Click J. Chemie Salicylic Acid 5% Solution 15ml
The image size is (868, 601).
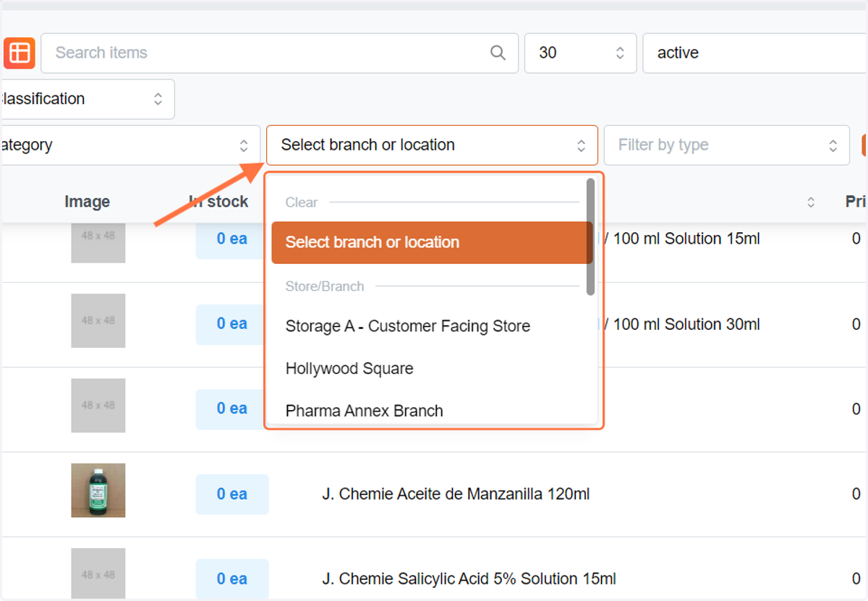pos(469,579)
